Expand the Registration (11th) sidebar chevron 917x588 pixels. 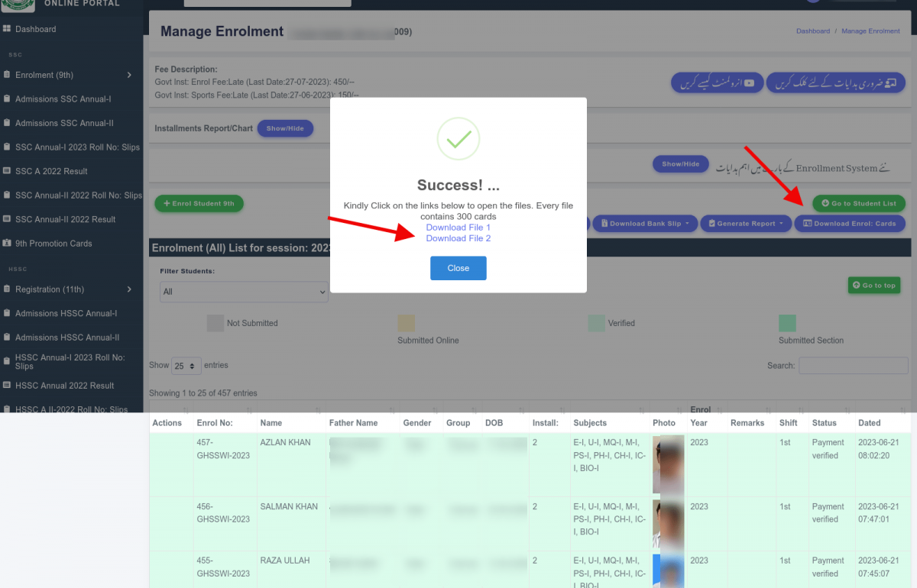coord(129,289)
